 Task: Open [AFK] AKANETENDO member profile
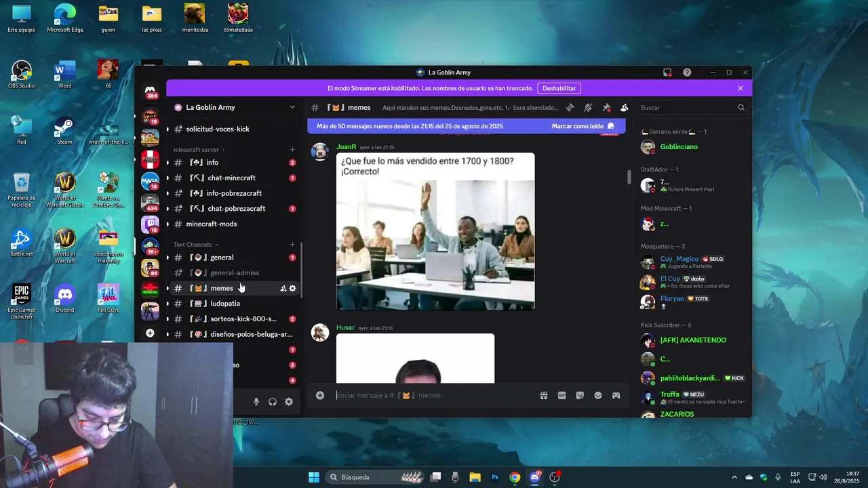tap(693, 340)
